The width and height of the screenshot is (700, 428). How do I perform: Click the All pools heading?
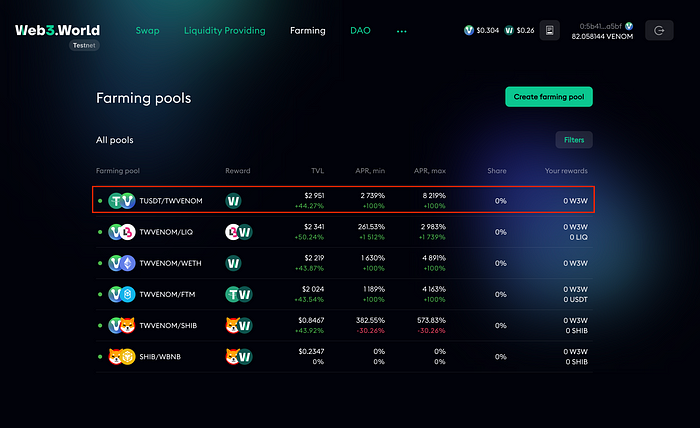coord(115,140)
